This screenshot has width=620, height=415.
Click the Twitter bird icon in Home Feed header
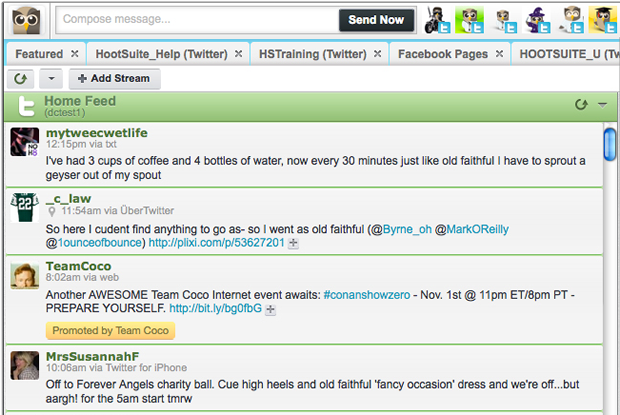tap(27, 106)
